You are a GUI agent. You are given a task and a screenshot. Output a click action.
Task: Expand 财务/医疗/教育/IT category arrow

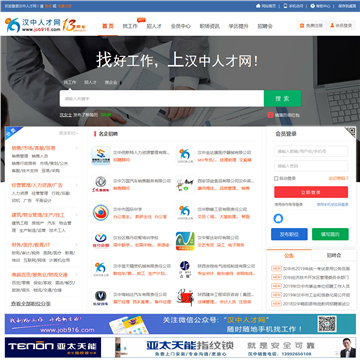coord(77,245)
